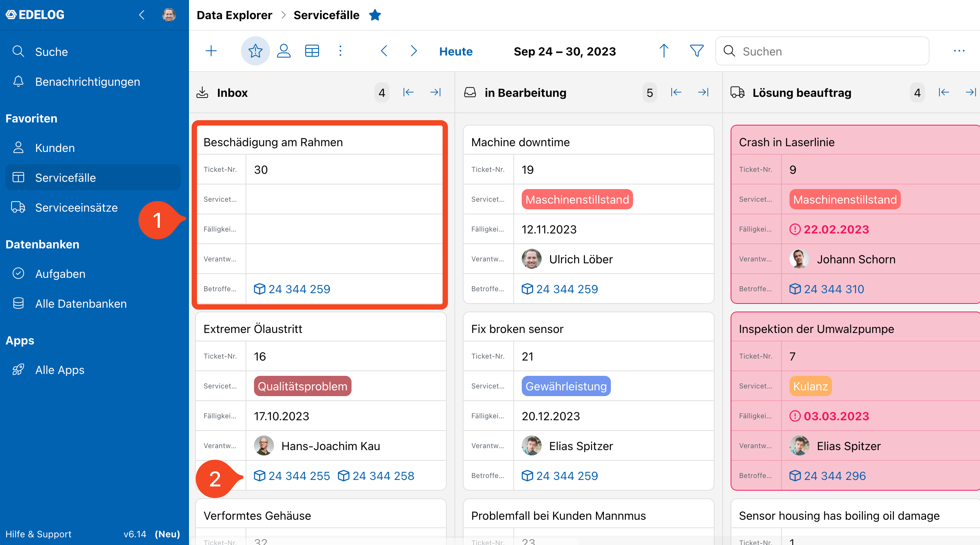Move Inbox column left with arrow
980x545 pixels.
(x=408, y=92)
